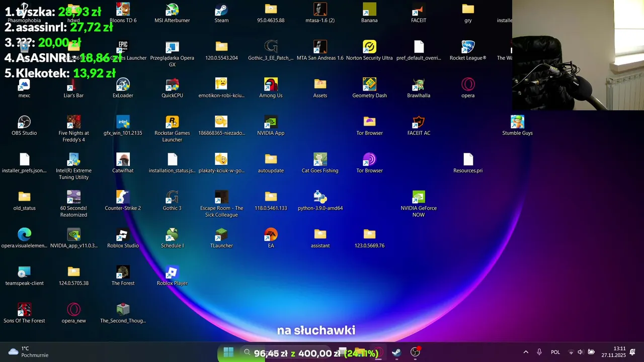Open the assistant folder

320,238
